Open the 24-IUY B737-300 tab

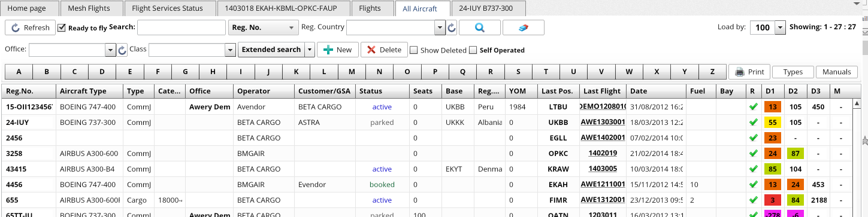coord(487,8)
